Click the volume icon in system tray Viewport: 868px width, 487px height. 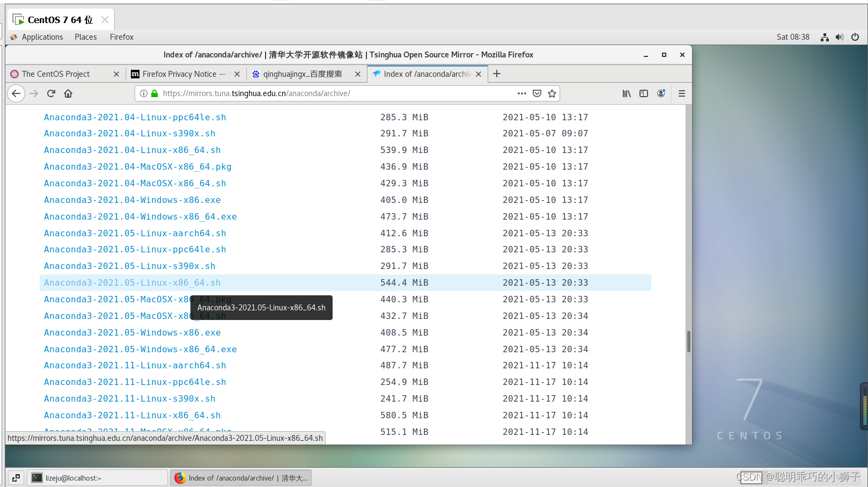tap(840, 37)
